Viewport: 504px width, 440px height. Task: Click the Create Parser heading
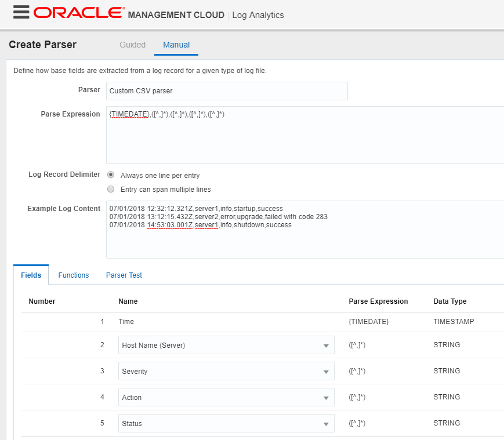pos(43,44)
